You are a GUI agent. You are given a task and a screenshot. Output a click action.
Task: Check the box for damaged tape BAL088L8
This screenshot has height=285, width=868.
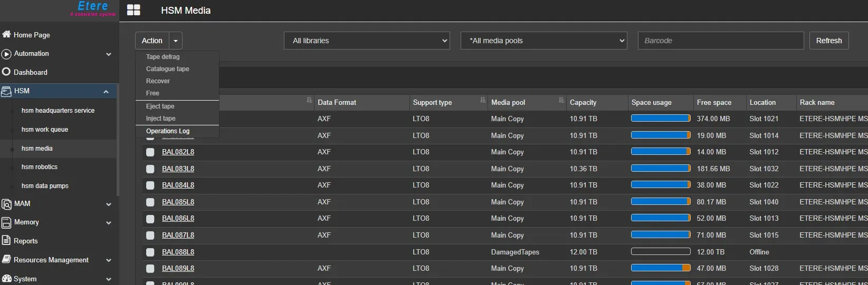(x=150, y=252)
